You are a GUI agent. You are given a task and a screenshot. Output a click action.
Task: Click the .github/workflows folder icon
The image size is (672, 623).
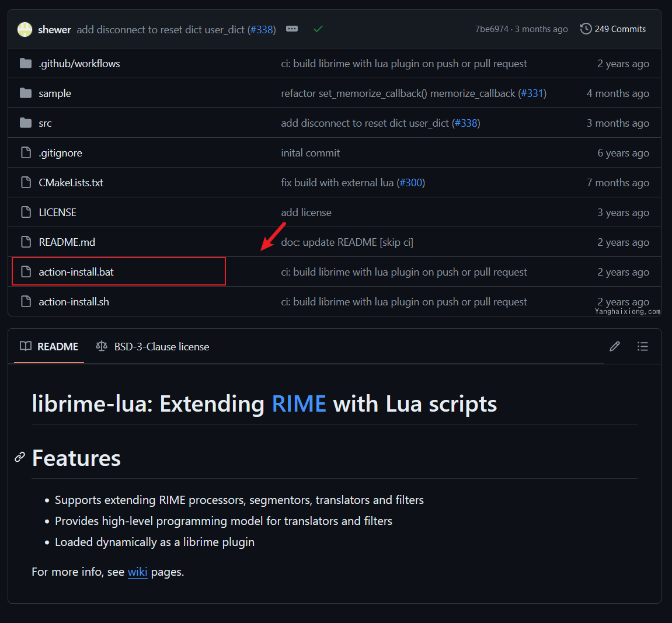coord(26,64)
